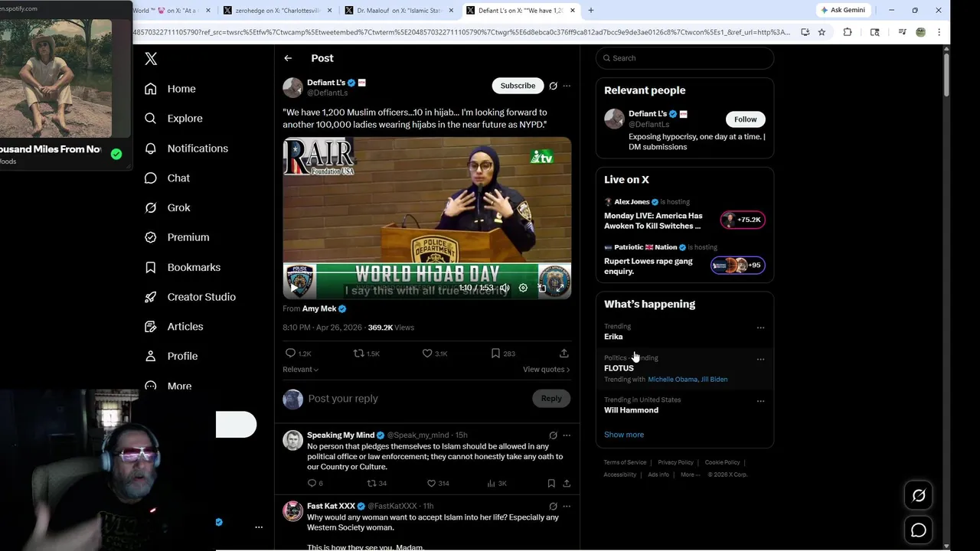Open more options on main post

(567, 86)
